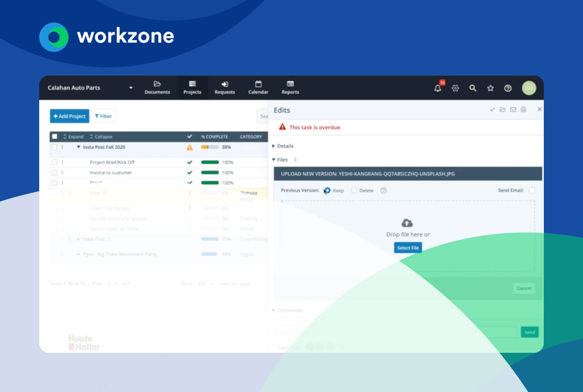Select the Projects grid icon

tap(192, 87)
